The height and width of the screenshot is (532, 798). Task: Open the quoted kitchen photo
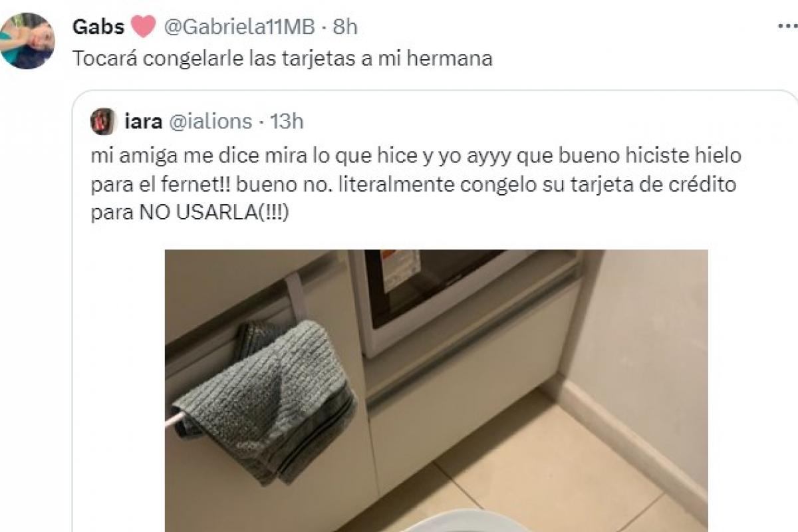click(436, 390)
